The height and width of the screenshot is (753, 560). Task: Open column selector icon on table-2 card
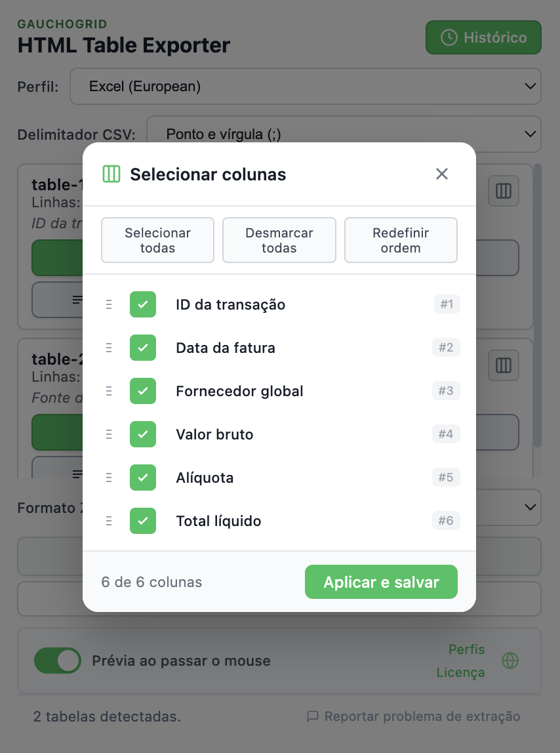point(503,365)
